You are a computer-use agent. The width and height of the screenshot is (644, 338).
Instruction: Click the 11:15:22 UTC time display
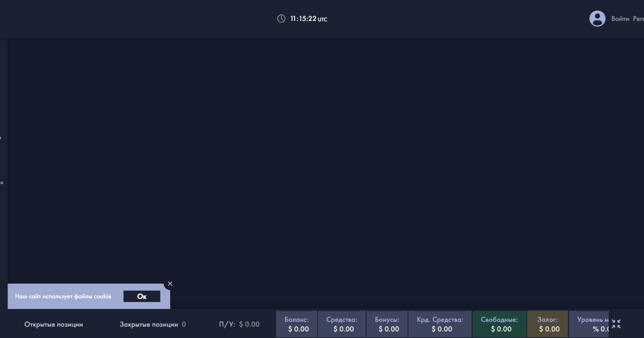point(309,19)
